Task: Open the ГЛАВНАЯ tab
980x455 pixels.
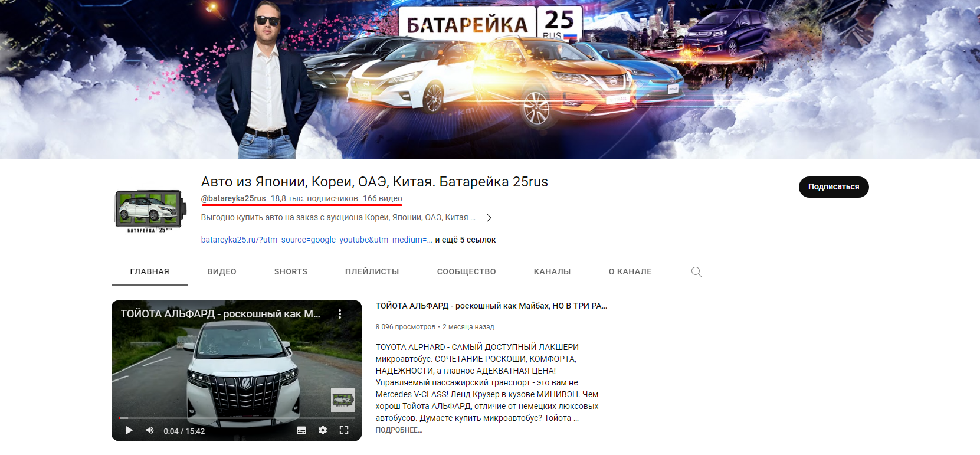Action: click(150, 271)
